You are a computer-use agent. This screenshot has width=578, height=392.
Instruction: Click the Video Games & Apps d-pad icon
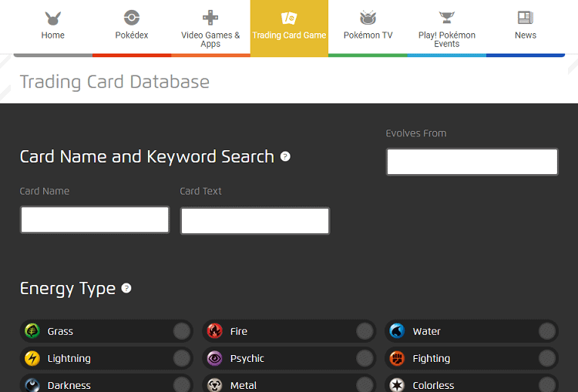[210, 18]
